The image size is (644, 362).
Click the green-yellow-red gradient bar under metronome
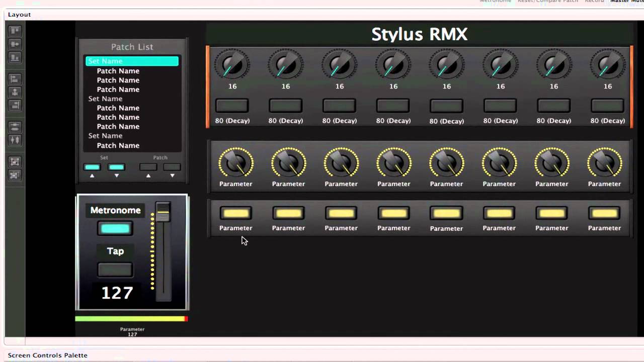(131, 319)
